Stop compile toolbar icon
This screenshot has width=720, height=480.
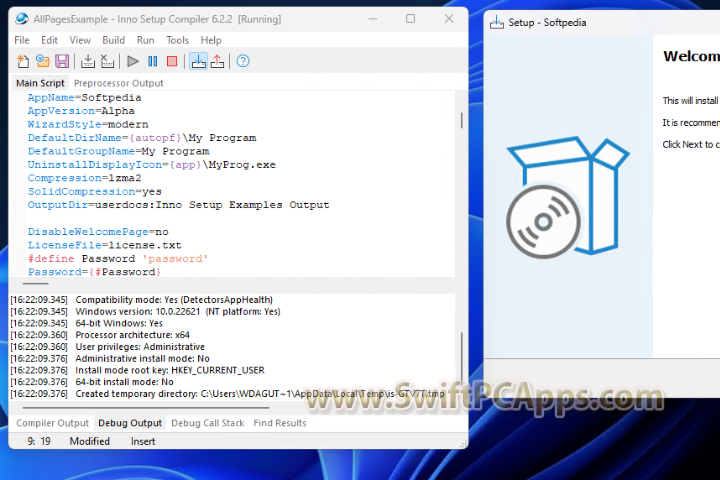coord(107,61)
